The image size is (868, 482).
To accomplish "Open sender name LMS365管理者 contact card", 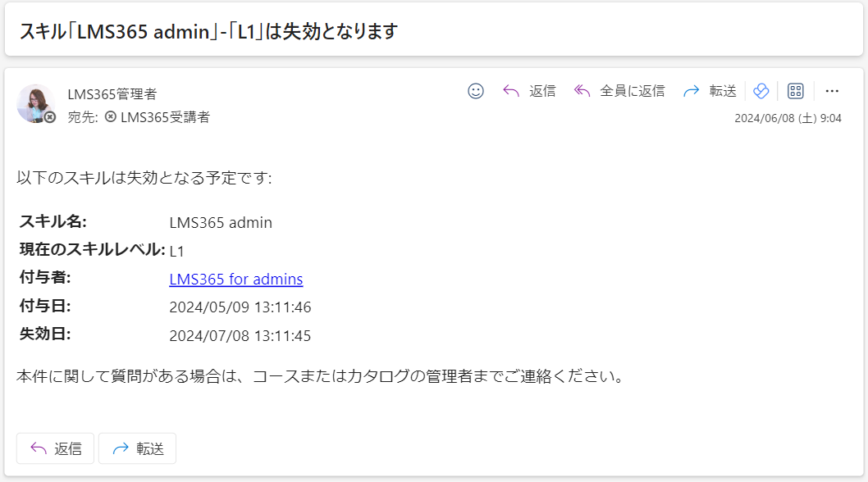I will click(x=112, y=94).
